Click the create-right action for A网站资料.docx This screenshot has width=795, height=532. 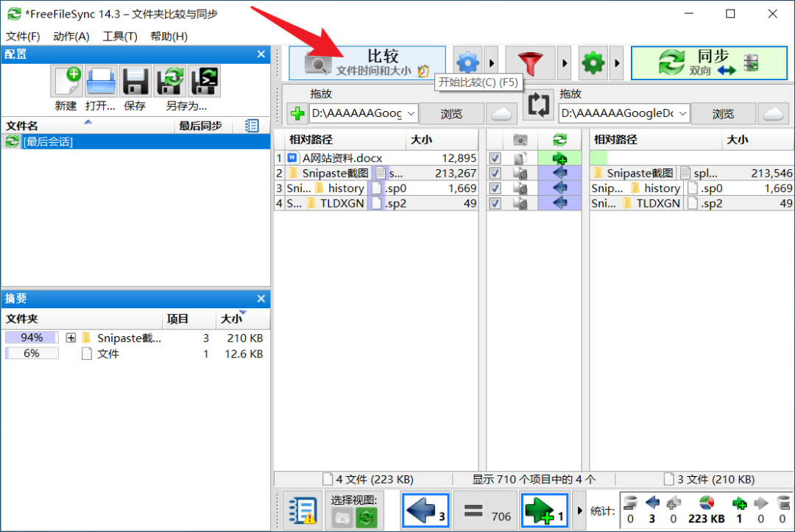(x=559, y=158)
